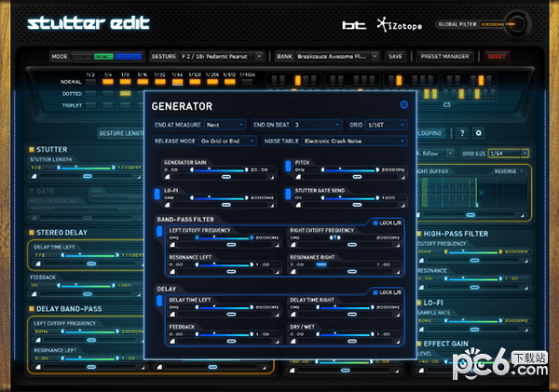Image resolution: width=559 pixels, height=392 pixels.
Task: Toggle Delay Lock L/R checkbox
Action: [375, 292]
